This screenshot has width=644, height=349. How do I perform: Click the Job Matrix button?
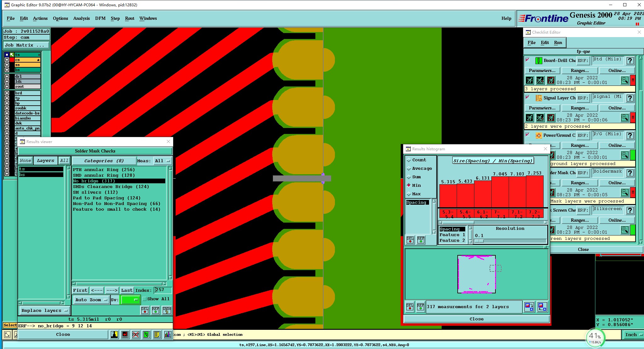pos(26,45)
